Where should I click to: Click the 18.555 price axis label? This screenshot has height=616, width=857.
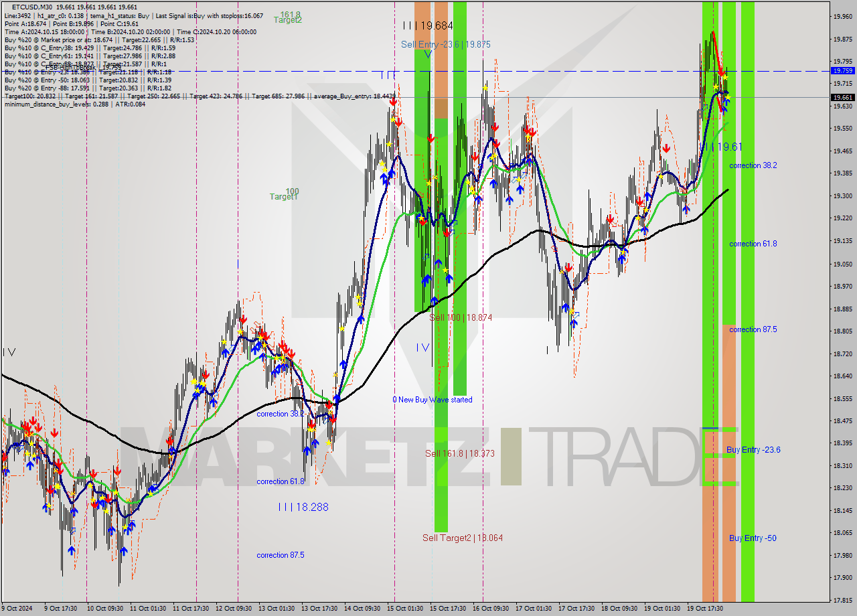tap(843, 398)
